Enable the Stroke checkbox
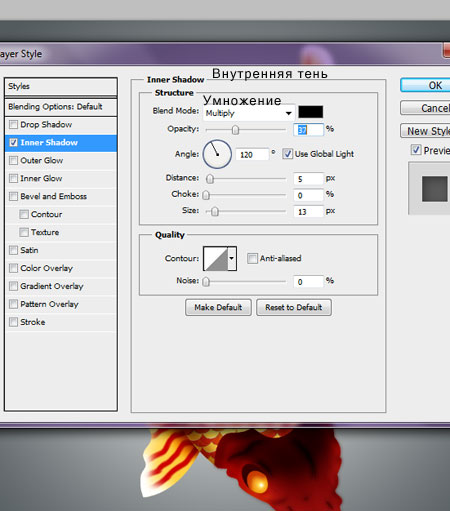Viewport: 450px width, 511px height. (13, 322)
